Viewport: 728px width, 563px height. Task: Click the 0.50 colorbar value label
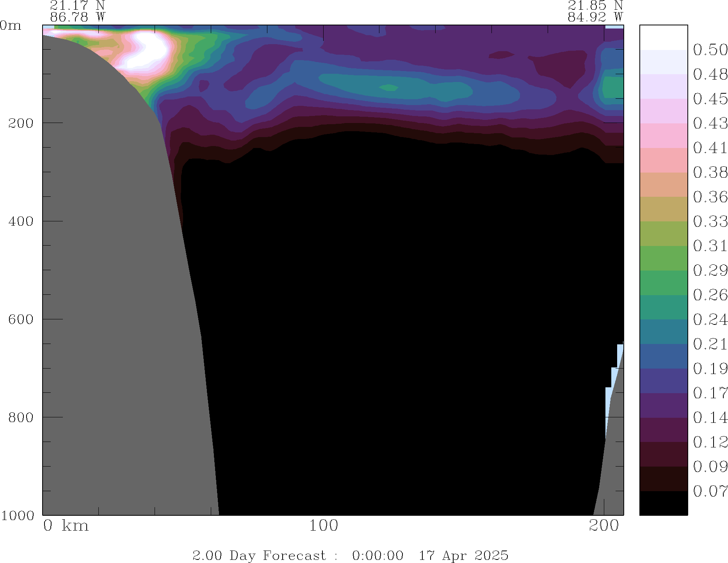coord(710,50)
